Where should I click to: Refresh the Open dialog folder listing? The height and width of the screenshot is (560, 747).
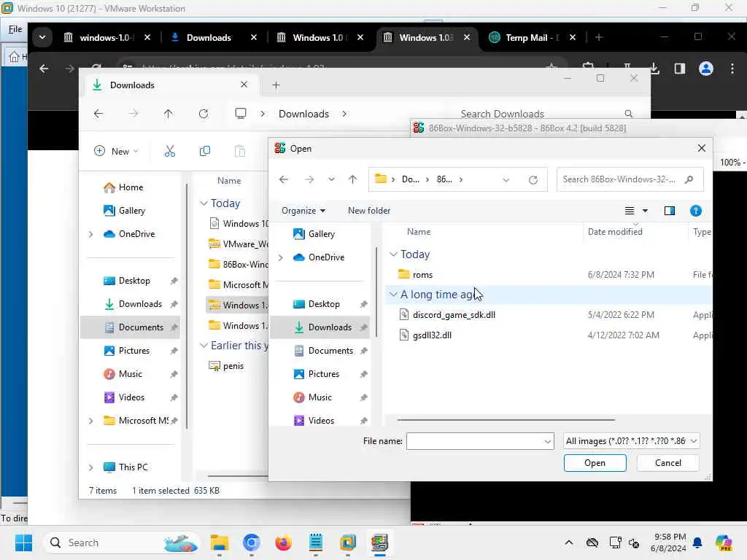click(x=533, y=179)
